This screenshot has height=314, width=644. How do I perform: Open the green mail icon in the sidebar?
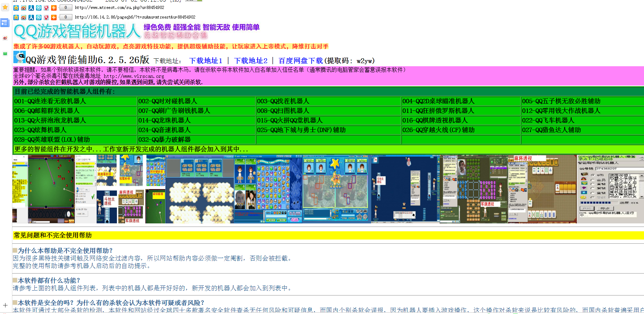[x=5, y=54]
